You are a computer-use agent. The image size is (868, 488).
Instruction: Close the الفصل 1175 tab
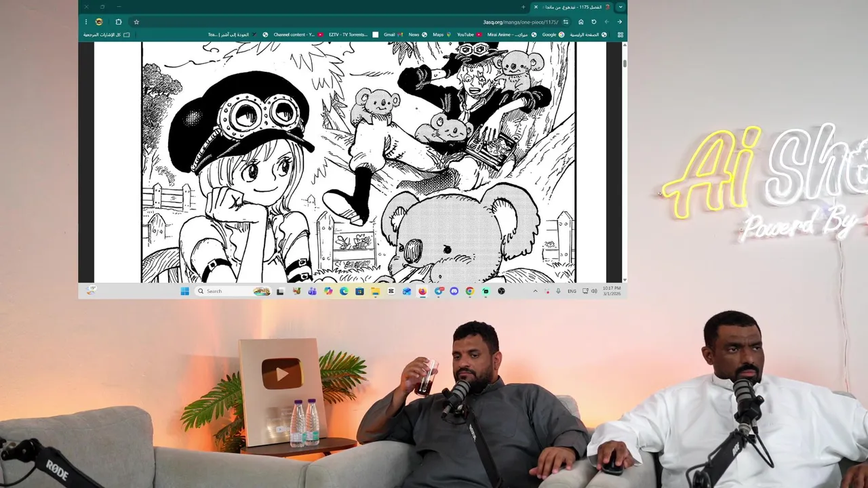(x=536, y=7)
